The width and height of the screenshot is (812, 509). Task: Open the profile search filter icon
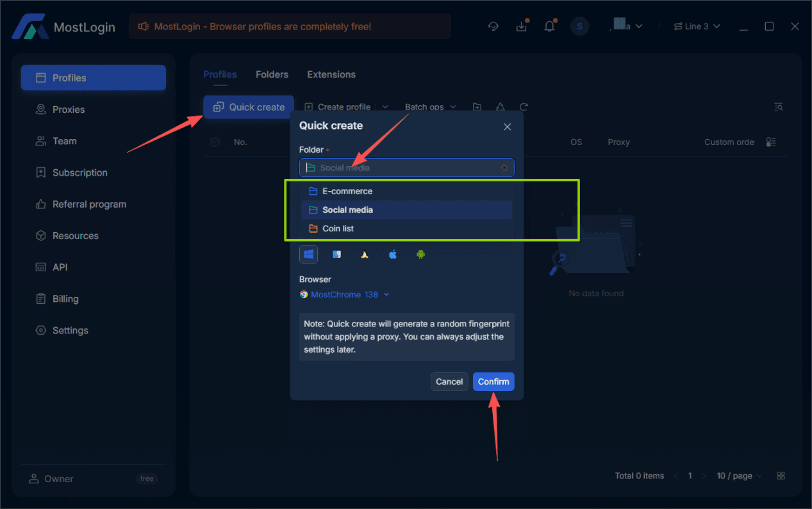pos(778,107)
